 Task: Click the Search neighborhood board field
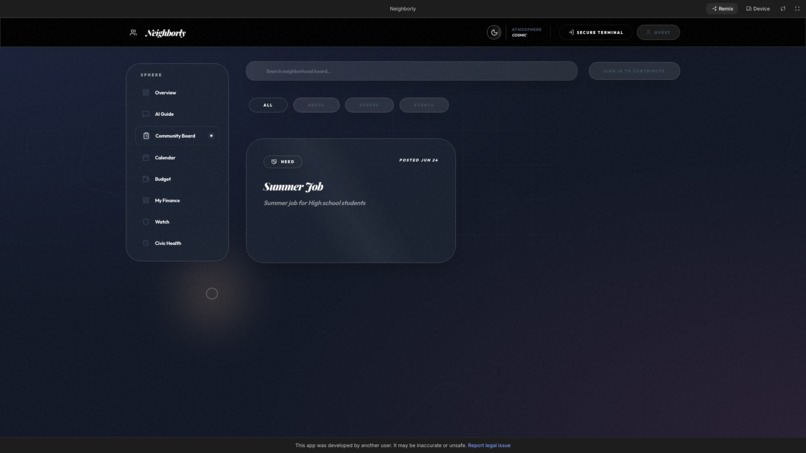click(x=412, y=71)
